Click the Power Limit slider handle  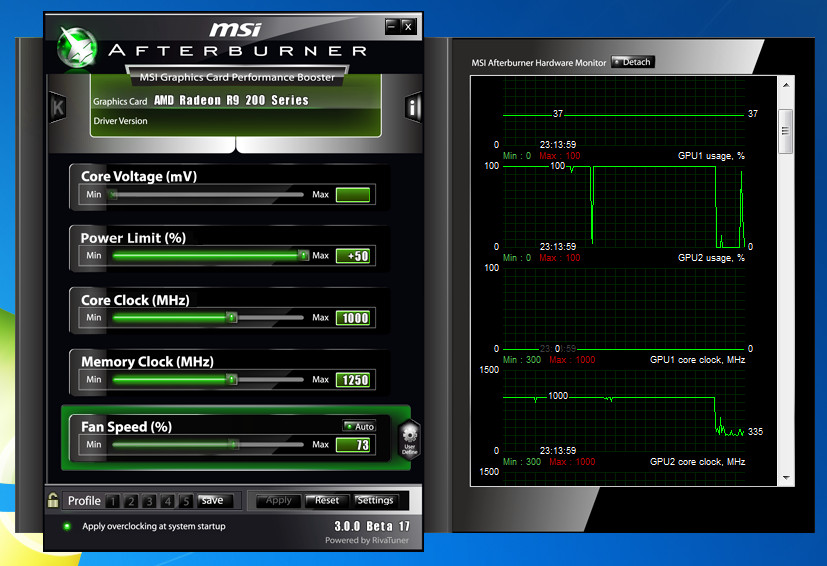tap(303, 256)
